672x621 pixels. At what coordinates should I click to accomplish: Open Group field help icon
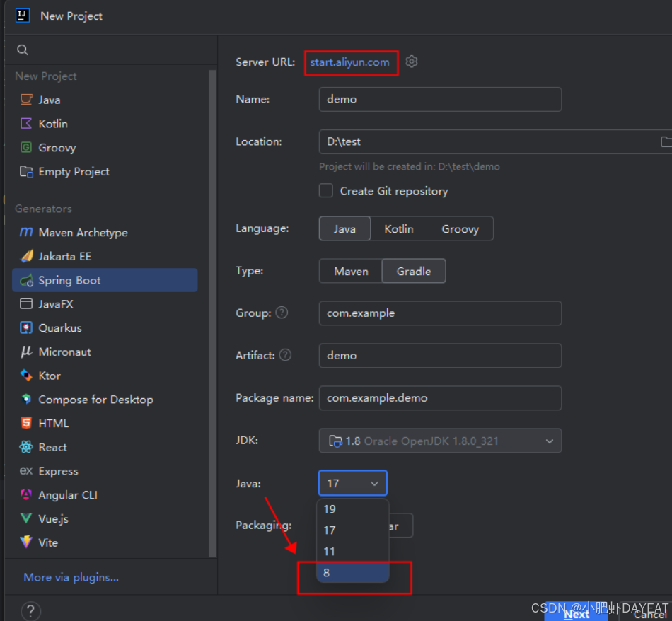pos(282,313)
